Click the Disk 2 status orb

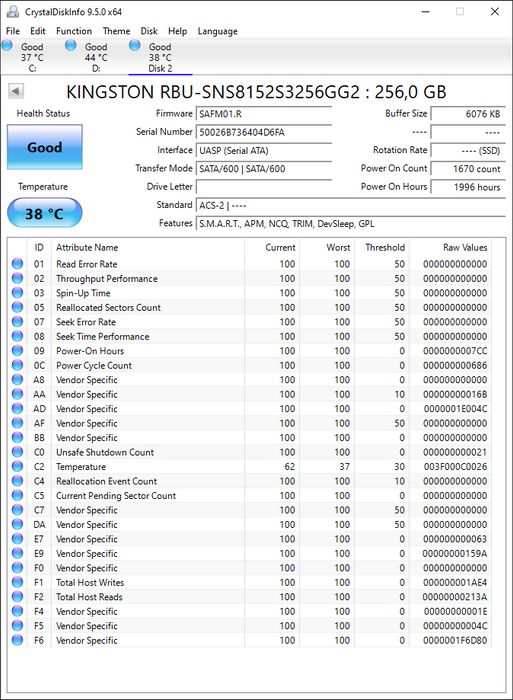[x=134, y=46]
